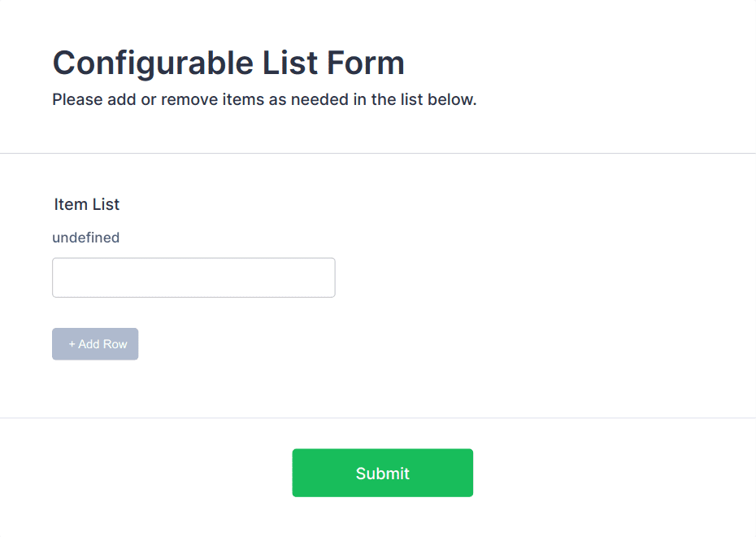This screenshot has height=537, width=756.
Task: Click the plus sign on Add Row
Action: [72, 344]
